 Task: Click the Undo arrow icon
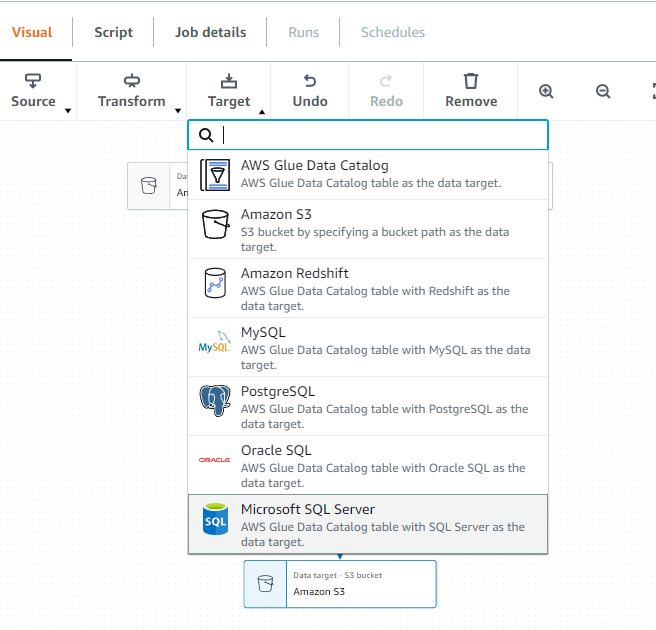[x=310, y=81]
